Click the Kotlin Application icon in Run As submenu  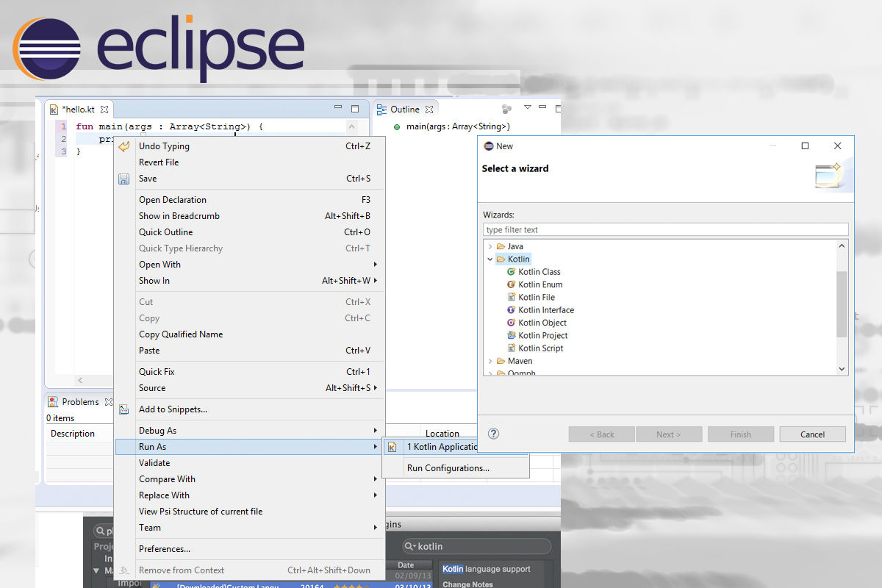(x=393, y=447)
